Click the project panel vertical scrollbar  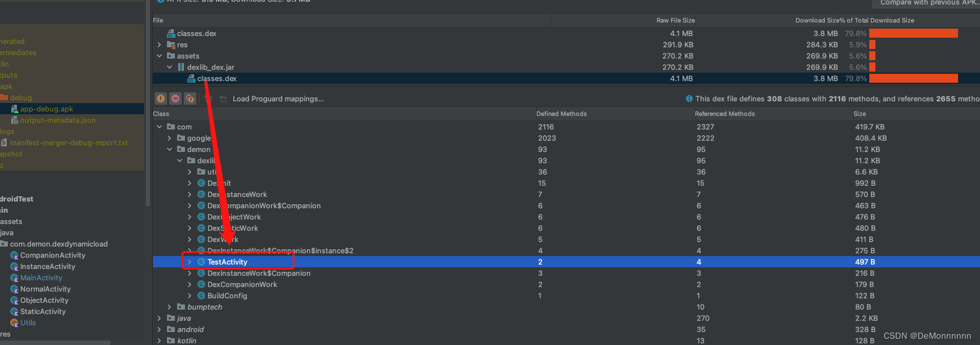tap(148, 104)
